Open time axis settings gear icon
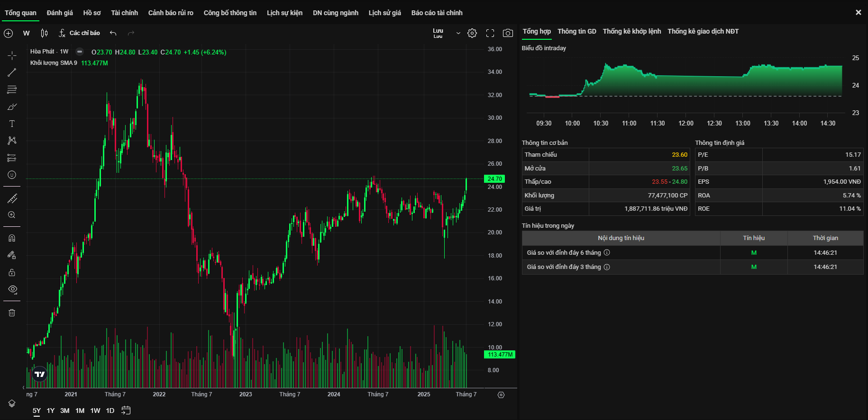The width and height of the screenshot is (868, 420). (501, 395)
